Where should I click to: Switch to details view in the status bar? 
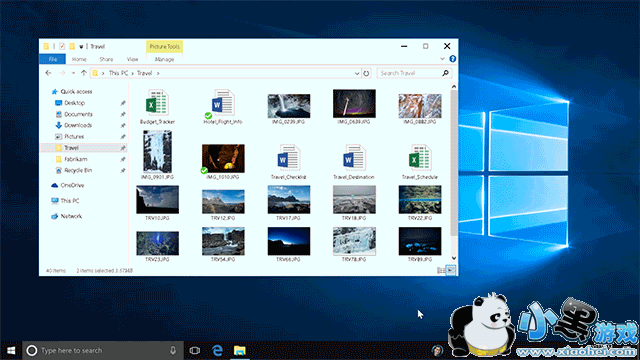441,270
